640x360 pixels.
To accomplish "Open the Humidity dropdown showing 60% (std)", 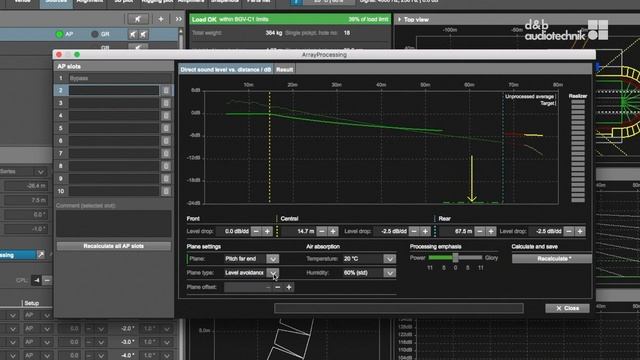I will pos(389,273).
